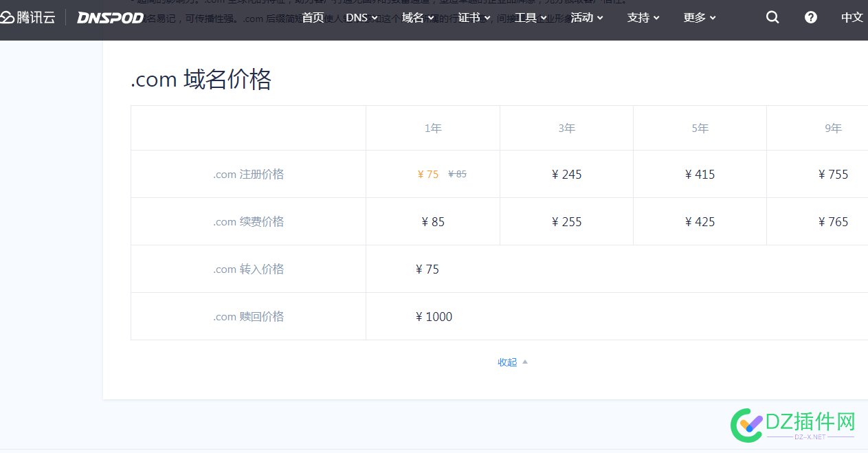Click the ¥85 one-year renewal price
Viewport: 868px width, 453px height.
[x=433, y=222]
